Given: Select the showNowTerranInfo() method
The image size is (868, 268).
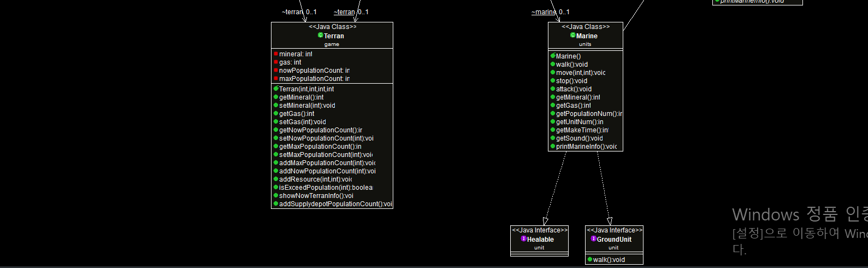Looking at the screenshot, I should tap(316, 196).
